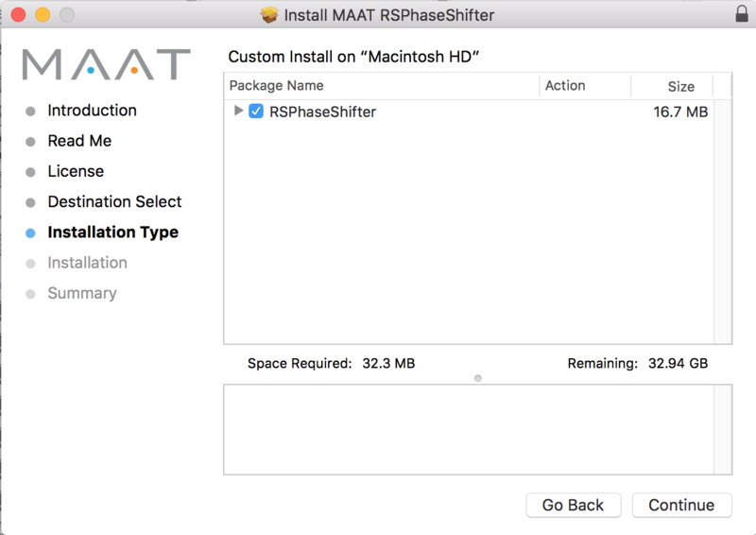Image resolution: width=756 pixels, height=535 pixels.
Task: Click the Continue button
Action: pyautogui.click(x=680, y=505)
